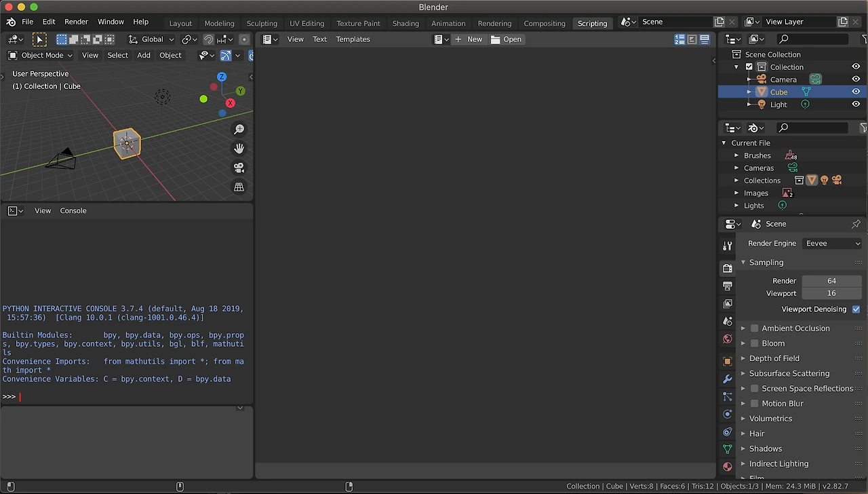
Task: Click the New text button
Action: [x=469, y=39]
